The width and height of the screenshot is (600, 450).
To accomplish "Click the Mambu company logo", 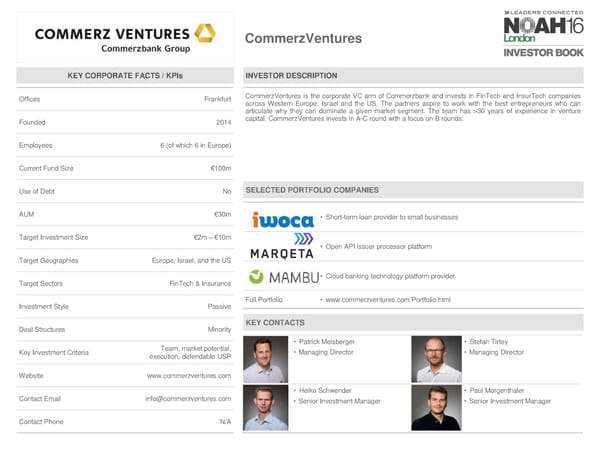I will tap(284, 276).
